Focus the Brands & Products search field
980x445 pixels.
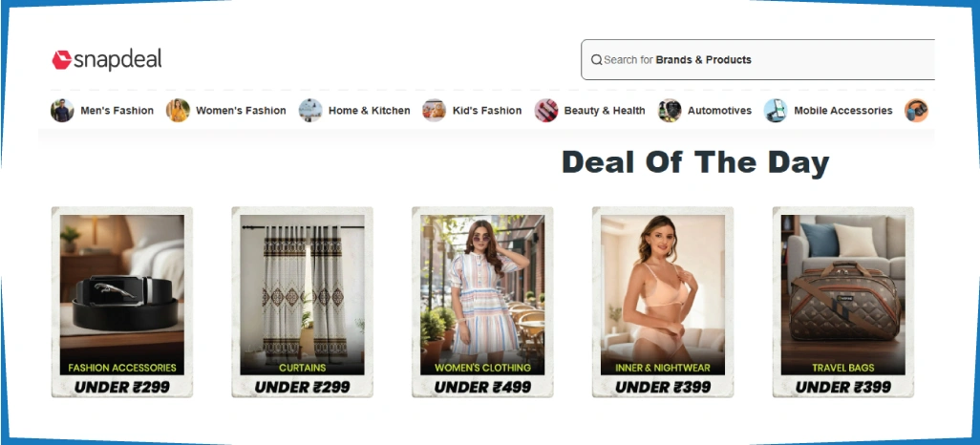[757, 60]
